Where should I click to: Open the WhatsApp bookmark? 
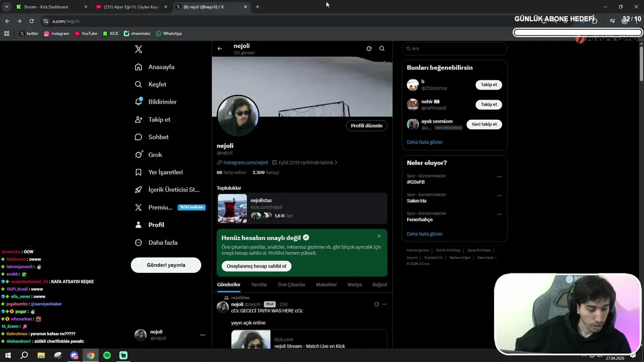tap(169, 34)
